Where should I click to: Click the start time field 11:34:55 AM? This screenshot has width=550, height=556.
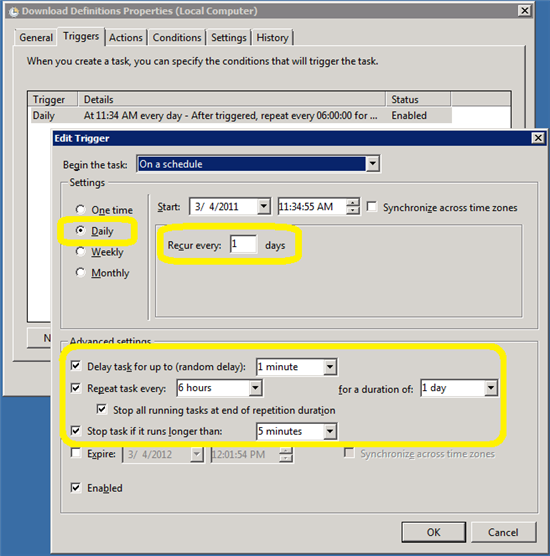click(x=312, y=206)
